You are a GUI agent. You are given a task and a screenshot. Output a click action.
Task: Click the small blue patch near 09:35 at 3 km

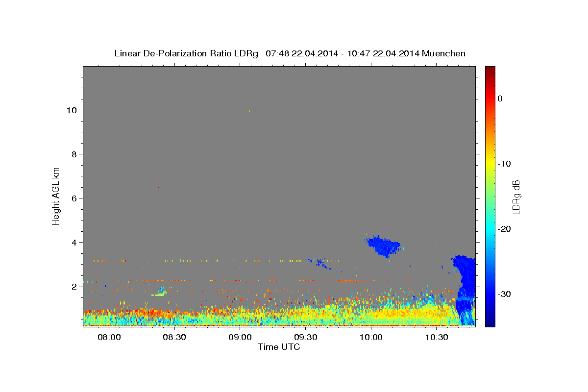[x=321, y=263]
